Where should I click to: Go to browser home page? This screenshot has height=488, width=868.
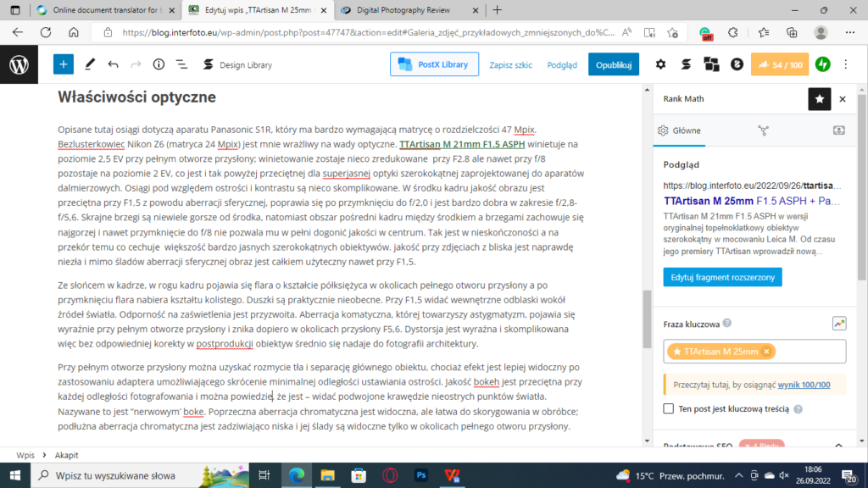[74, 33]
